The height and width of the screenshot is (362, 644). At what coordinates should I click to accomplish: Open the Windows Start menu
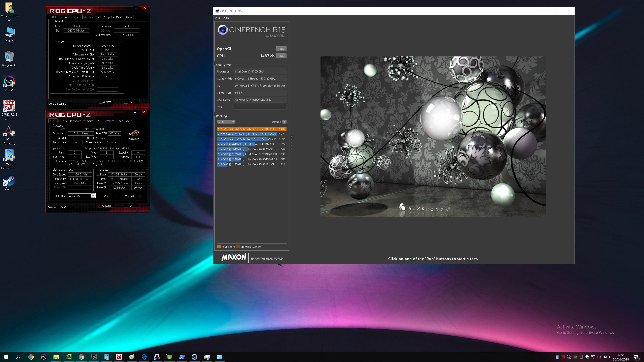[6, 357]
